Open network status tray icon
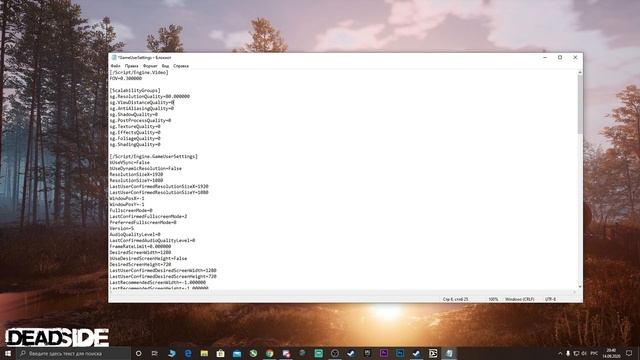The width and height of the screenshot is (640, 360). [x=576, y=353]
